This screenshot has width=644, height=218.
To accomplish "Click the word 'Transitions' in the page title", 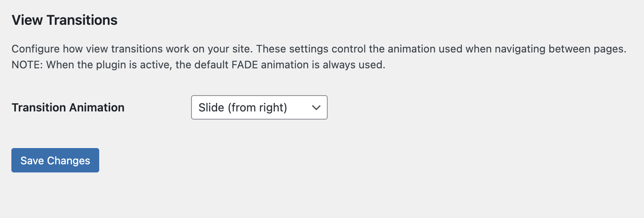I will pos(82,20).
